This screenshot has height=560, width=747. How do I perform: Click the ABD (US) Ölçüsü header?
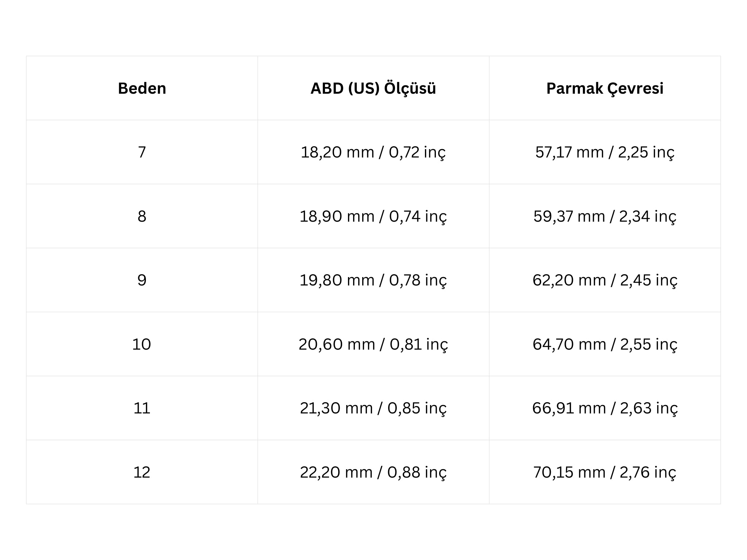(x=373, y=89)
